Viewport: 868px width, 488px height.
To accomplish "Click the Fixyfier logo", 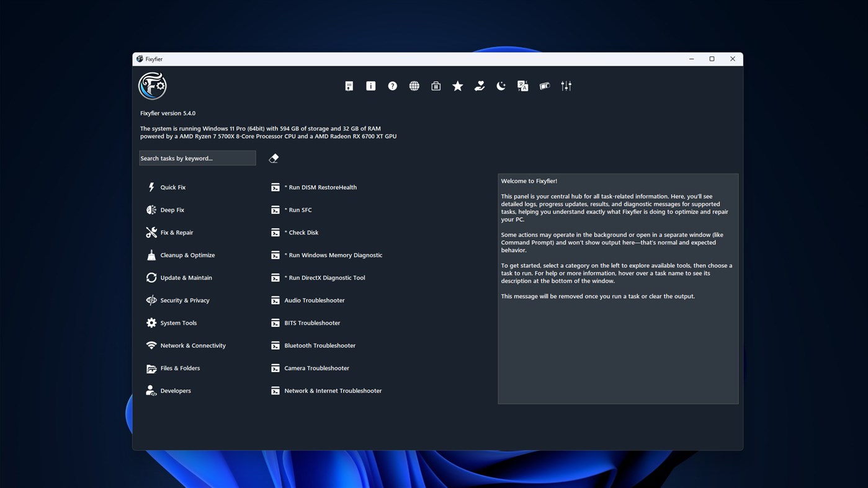I will [153, 86].
